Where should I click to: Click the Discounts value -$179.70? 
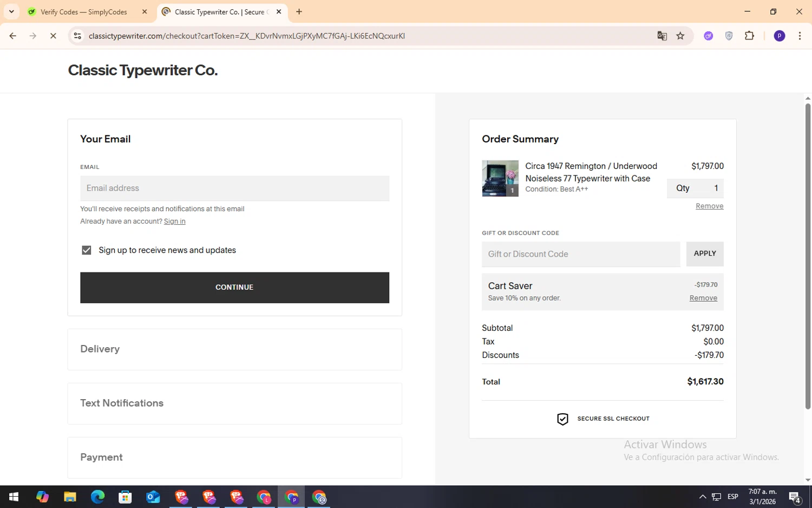click(709, 355)
